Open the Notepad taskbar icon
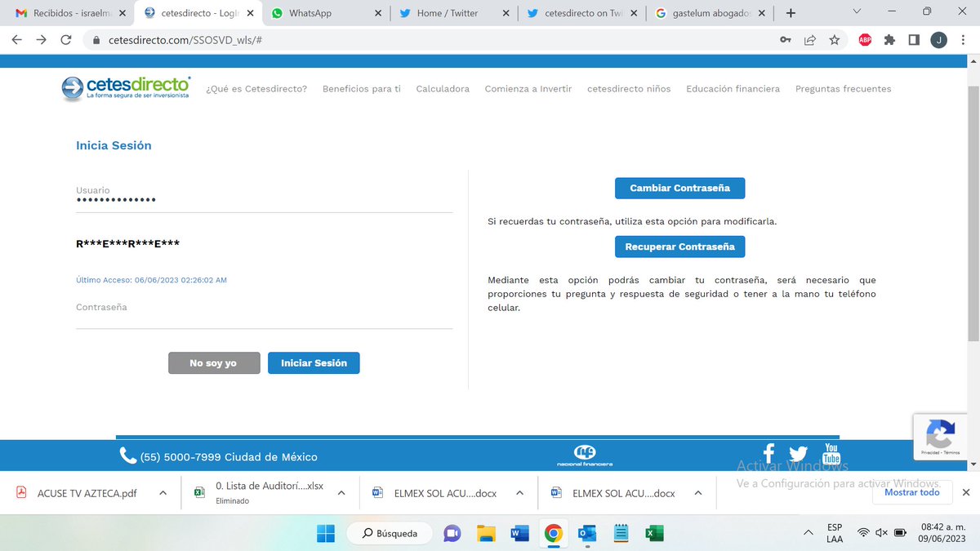This screenshot has height=551, width=980. 620,534
